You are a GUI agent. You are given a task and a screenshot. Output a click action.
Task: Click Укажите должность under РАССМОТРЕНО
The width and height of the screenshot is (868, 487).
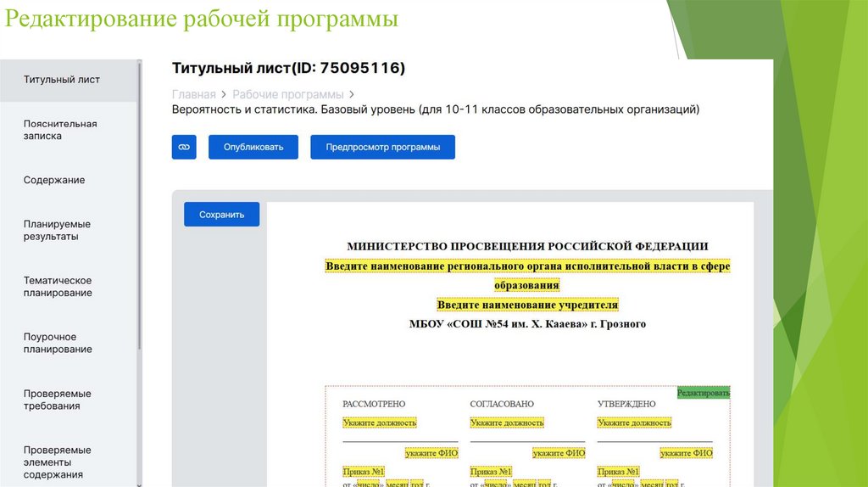point(379,423)
